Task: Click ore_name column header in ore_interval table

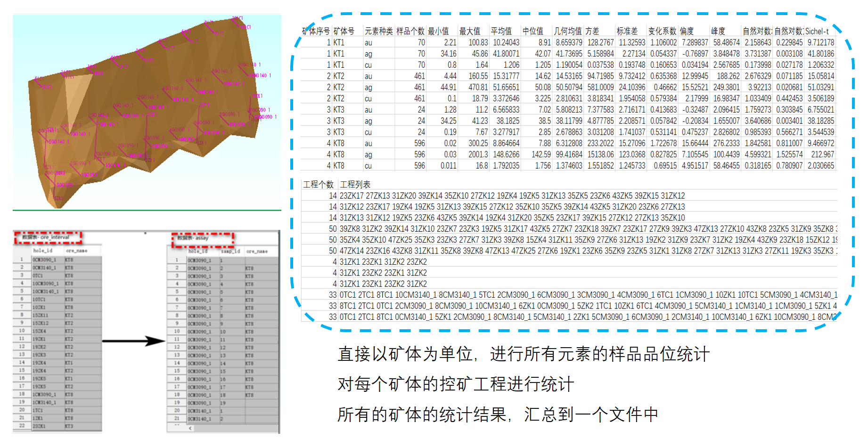Action: coord(76,251)
